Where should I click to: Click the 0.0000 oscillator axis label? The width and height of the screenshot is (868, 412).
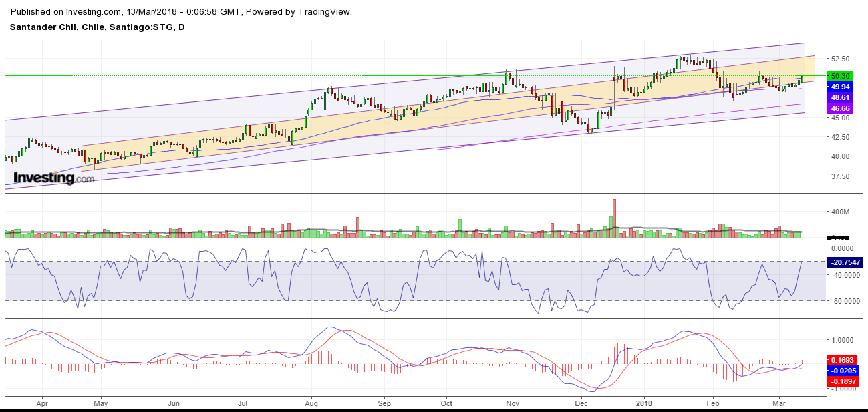pos(843,248)
